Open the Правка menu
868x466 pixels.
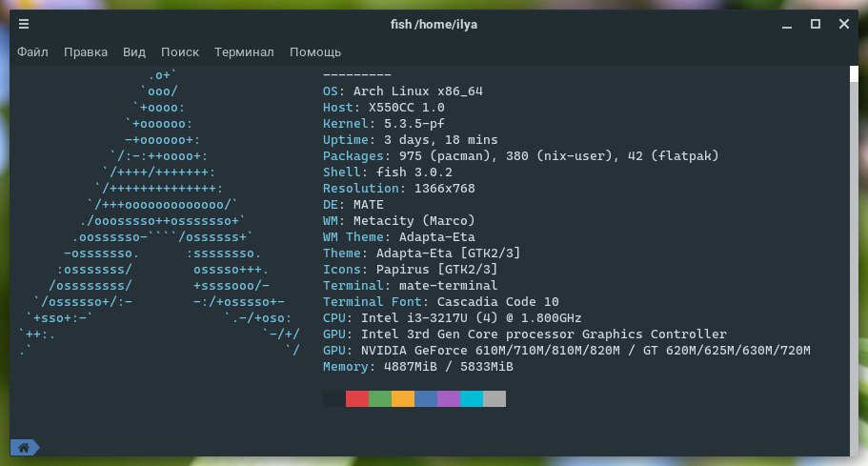(85, 52)
